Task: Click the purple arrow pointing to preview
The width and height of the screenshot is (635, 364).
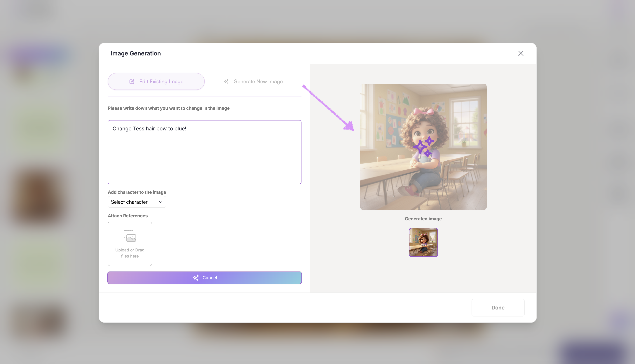Action: (x=328, y=108)
